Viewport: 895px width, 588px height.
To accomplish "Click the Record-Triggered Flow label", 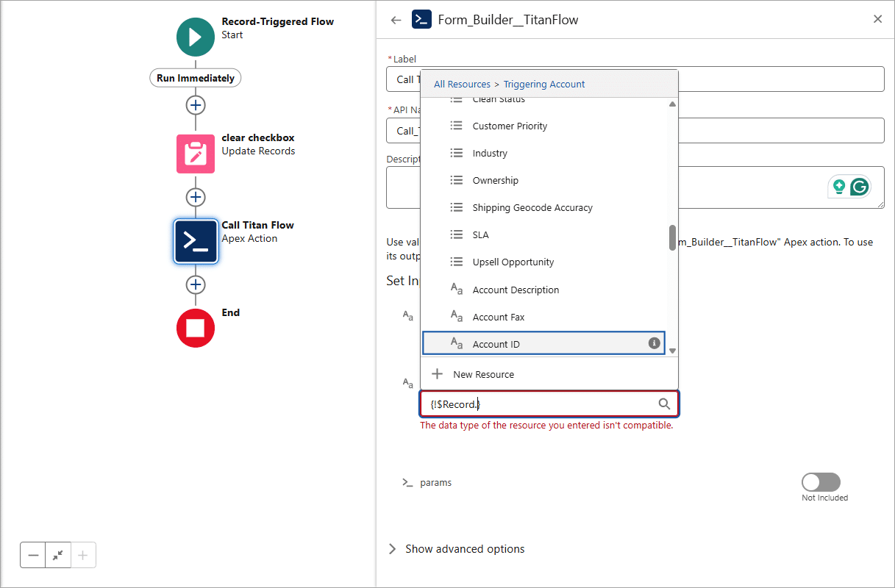I will point(277,21).
